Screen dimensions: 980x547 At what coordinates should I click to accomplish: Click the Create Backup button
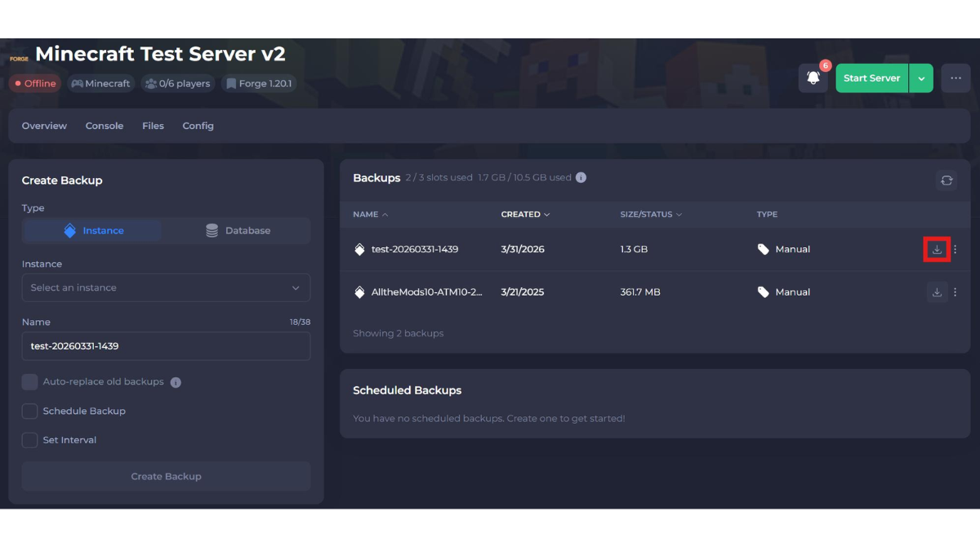click(166, 476)
